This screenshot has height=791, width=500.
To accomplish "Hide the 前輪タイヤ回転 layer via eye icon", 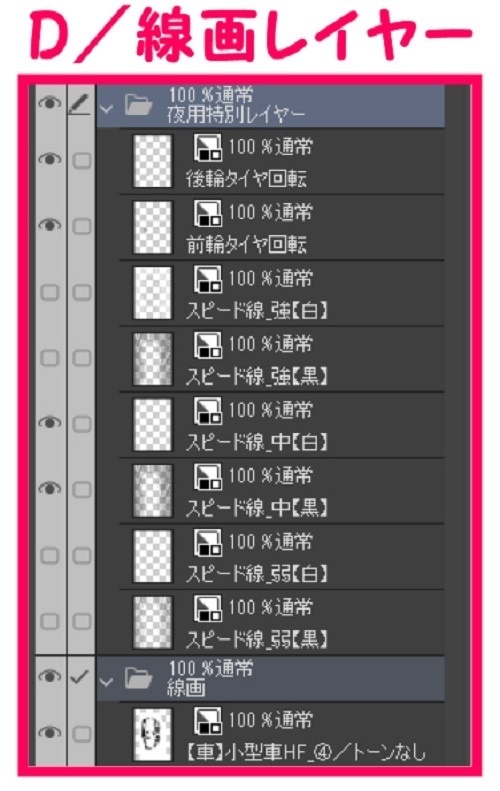I will pyautogui.click(x=49, y=224).
